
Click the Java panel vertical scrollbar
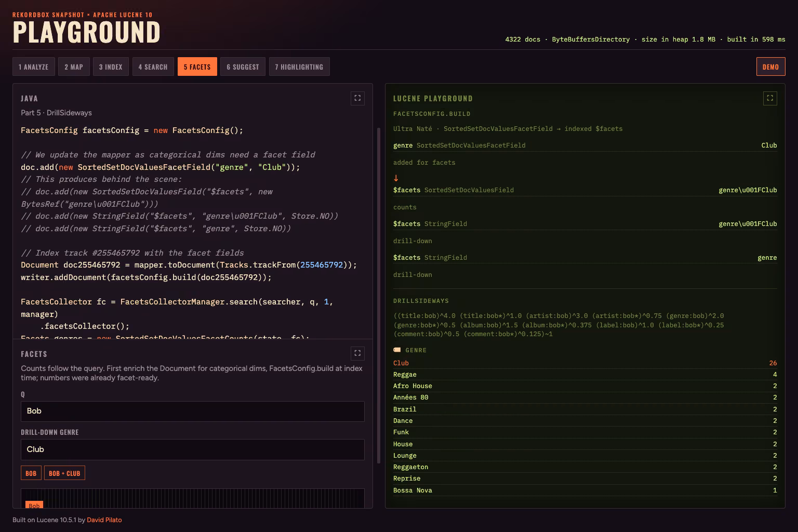379,295
